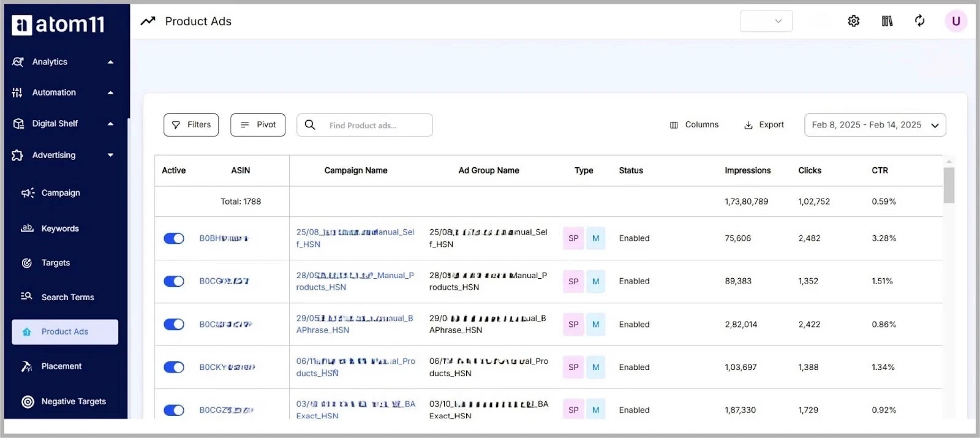The width and height of the screenshot is (980, 438).
Task: Click the ASIN column header
Action: tap(241, 171)
